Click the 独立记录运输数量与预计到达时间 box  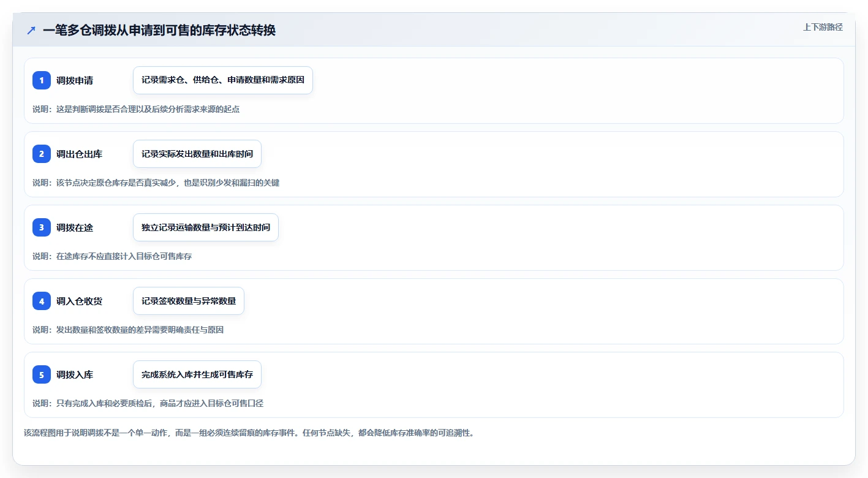(x=206, y=227)
